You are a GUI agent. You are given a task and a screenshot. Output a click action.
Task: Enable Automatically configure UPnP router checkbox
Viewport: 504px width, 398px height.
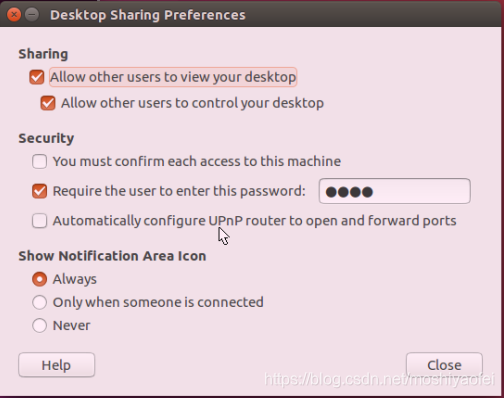coord(39,221)
